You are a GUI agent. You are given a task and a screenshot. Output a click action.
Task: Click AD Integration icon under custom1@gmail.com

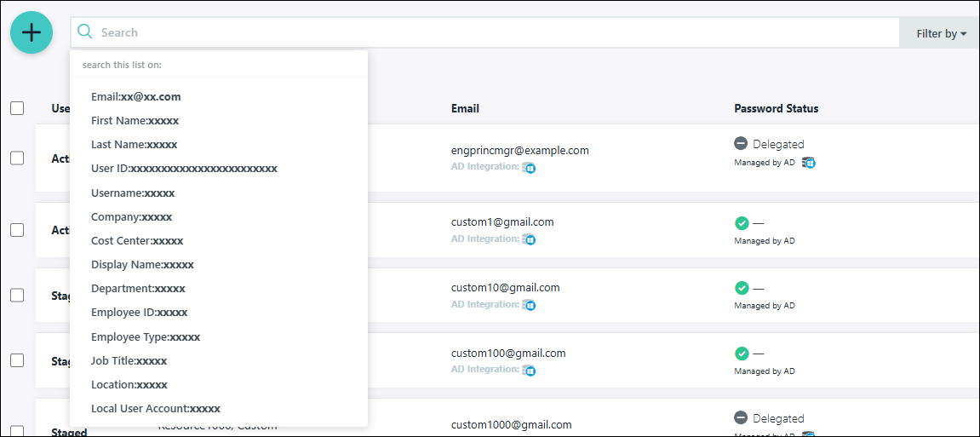pos(529,239)
